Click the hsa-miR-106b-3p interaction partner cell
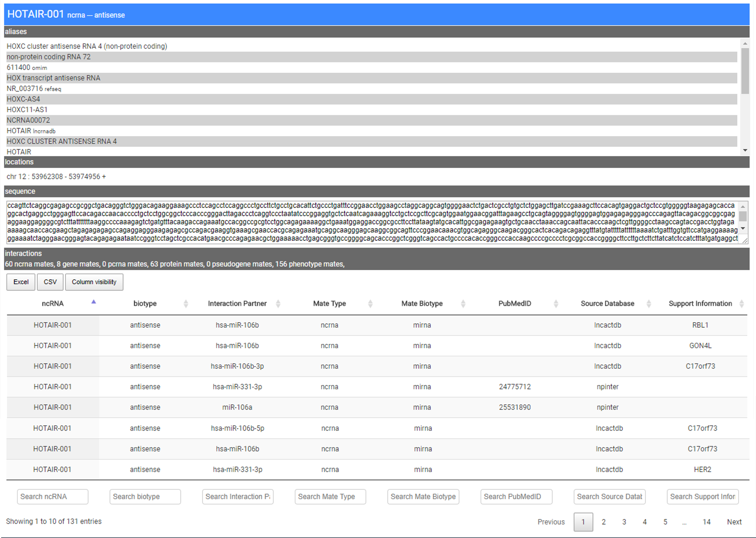The width and height of the screenshot is (756, 538). coord(237,366)
